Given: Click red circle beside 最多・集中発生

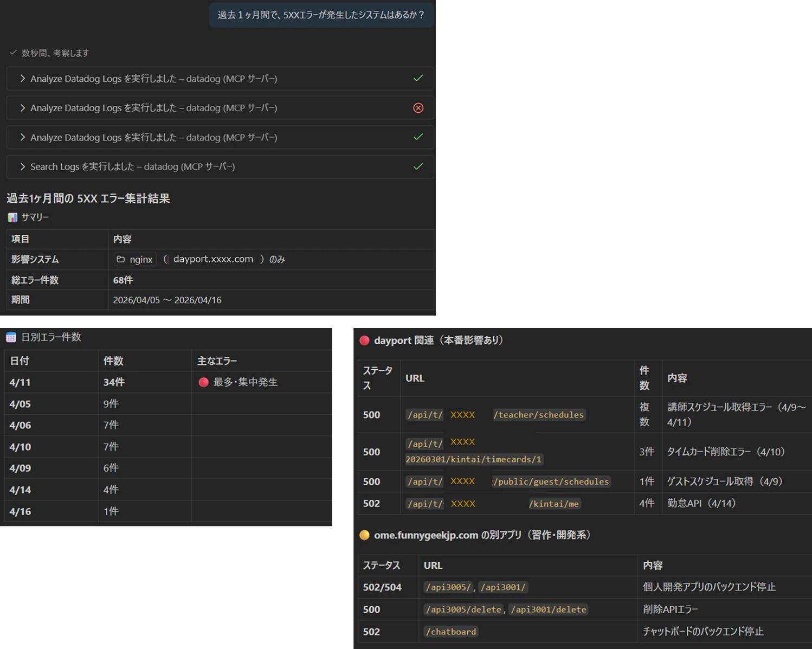Looking at the screenshot, I should [x=204, y=382].
